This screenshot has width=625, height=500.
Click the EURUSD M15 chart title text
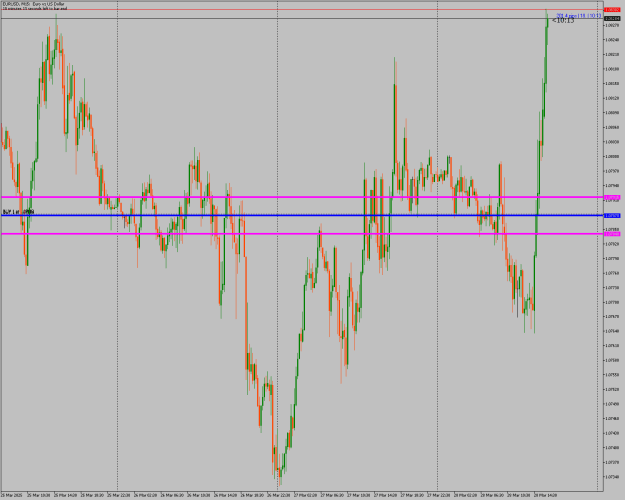pyautogui.click(x=33, y=4)
